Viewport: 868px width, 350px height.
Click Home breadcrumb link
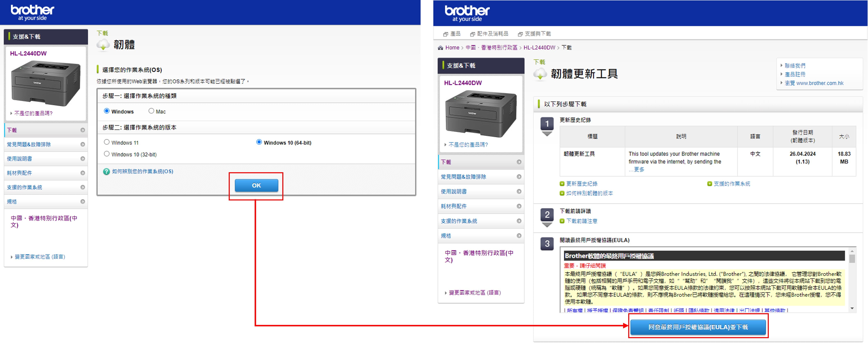click(x=452, y=48)
